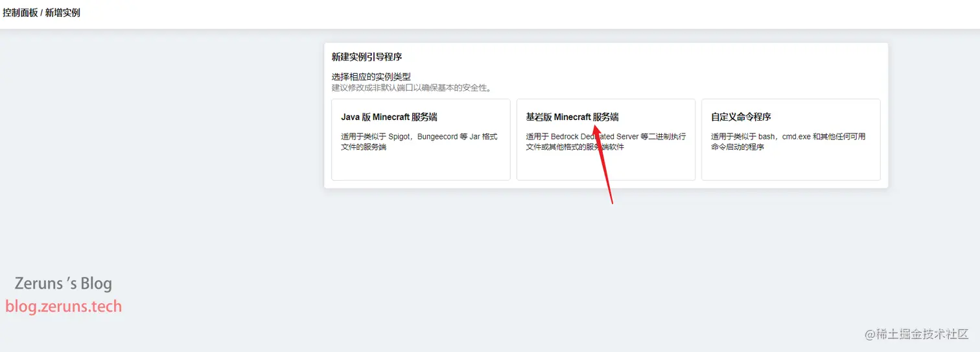Open the 控制面板 breadcrumb link
Image resolution: width=980 pixels, height=352 pixels.
(x=20, y=12)
